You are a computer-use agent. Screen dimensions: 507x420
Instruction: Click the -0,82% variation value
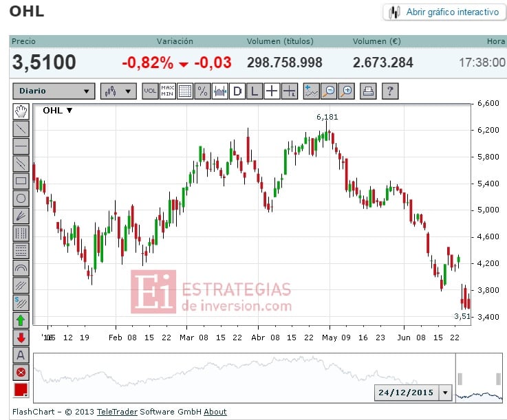148,63
